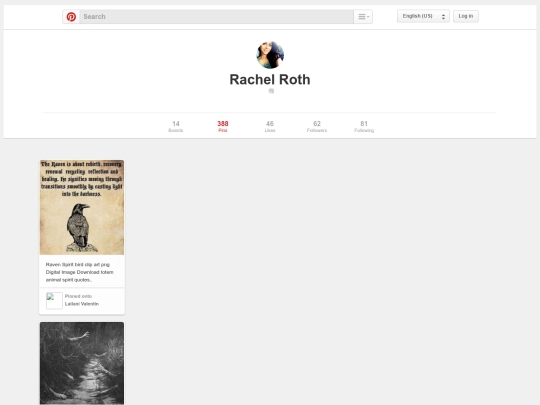Click the broken board thumbnail beside Pinned onto
Viewport: 540px width, 405px height.
[x=54, y=301]
